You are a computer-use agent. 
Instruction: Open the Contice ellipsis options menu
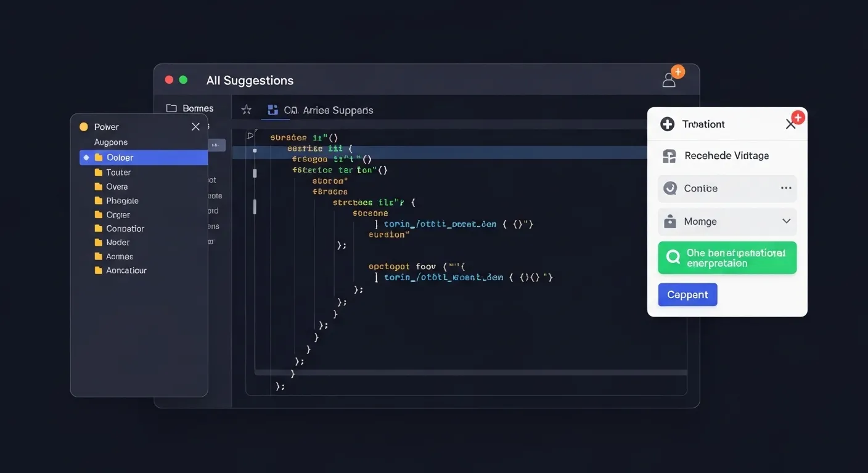click(x=787, y=188)
